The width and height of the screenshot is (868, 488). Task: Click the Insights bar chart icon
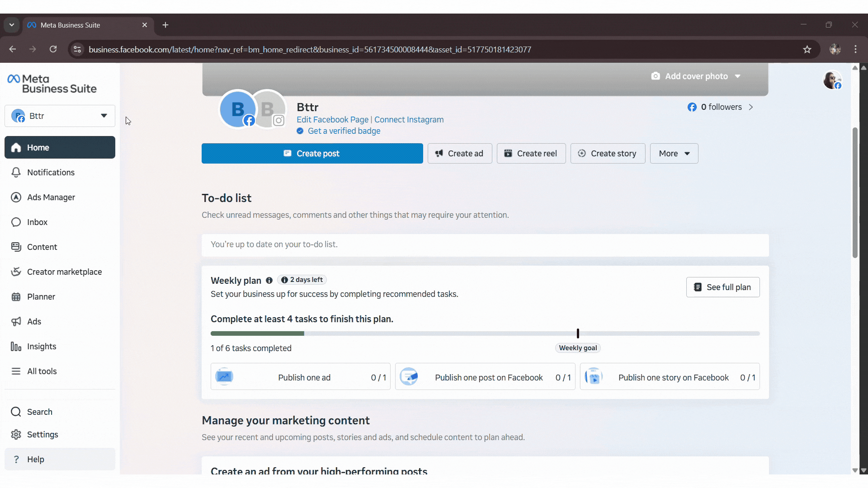pyautogui.click(x=16, y=347)
